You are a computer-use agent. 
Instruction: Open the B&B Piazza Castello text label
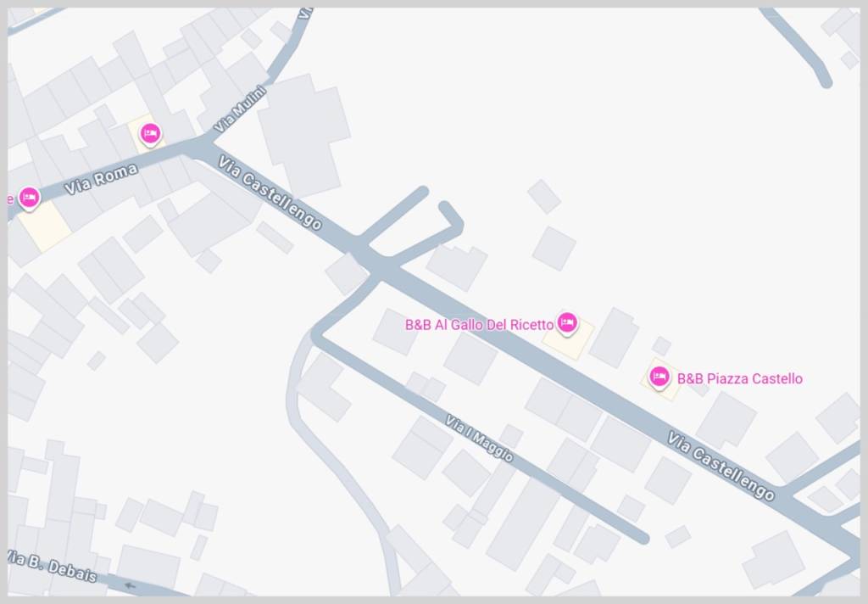point(739,378)
